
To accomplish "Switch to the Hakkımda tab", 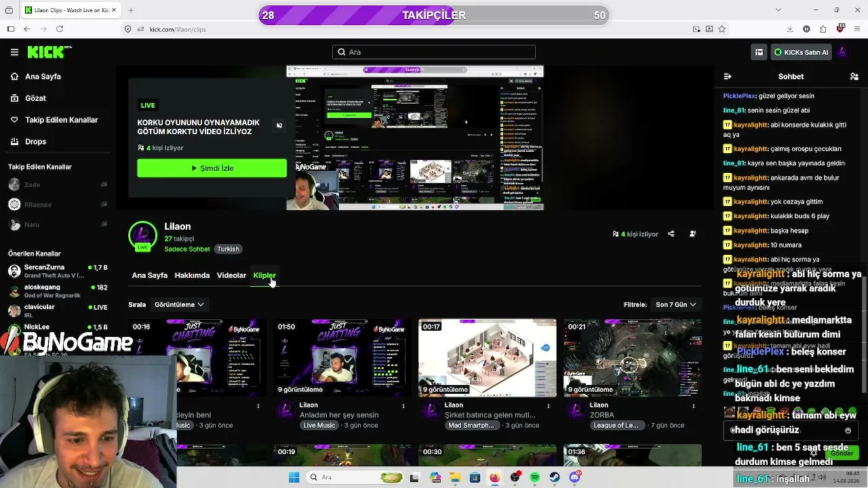I will pos(192,276).
